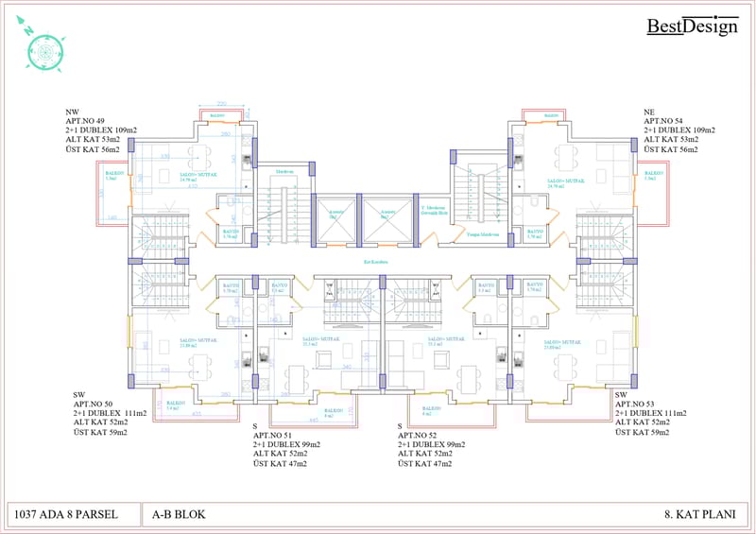Click the dining table in apartment 49
The width and height of the screenshot is (756, 534).
tap(199, 156)
